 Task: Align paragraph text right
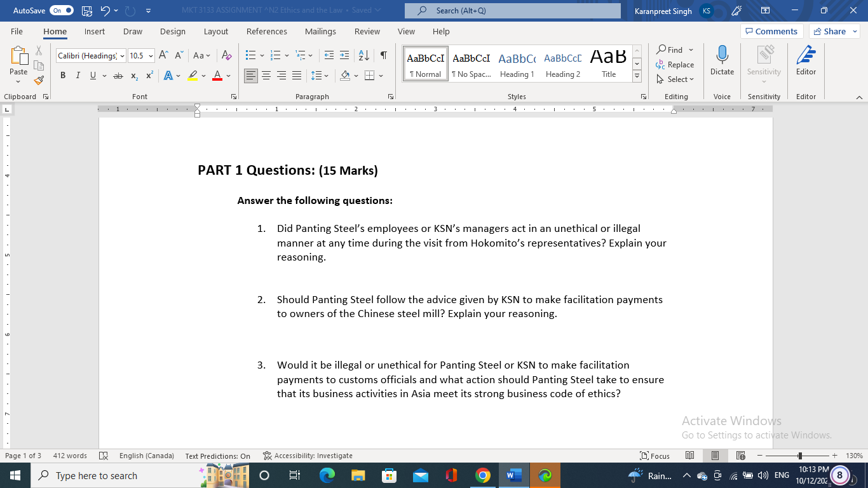(281, 76)
